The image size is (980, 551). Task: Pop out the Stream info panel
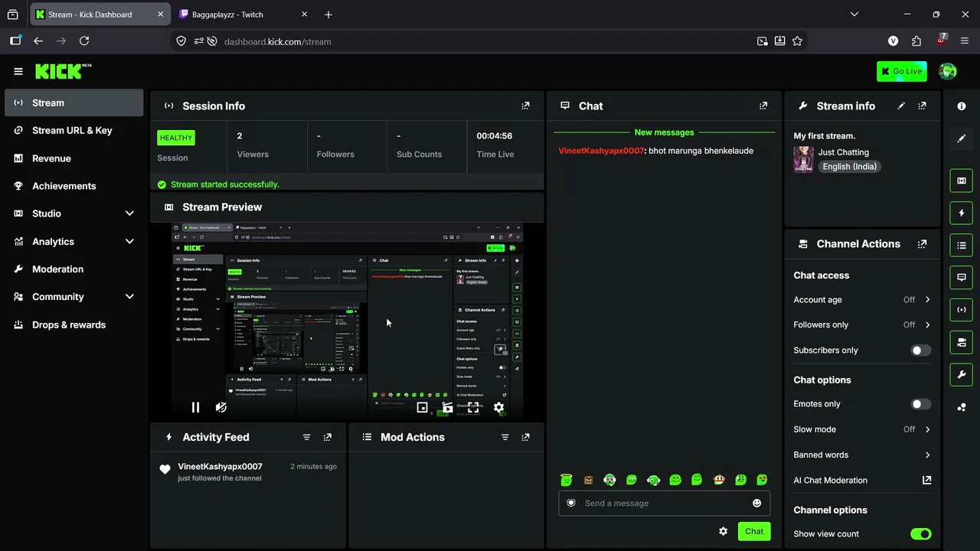922,106
